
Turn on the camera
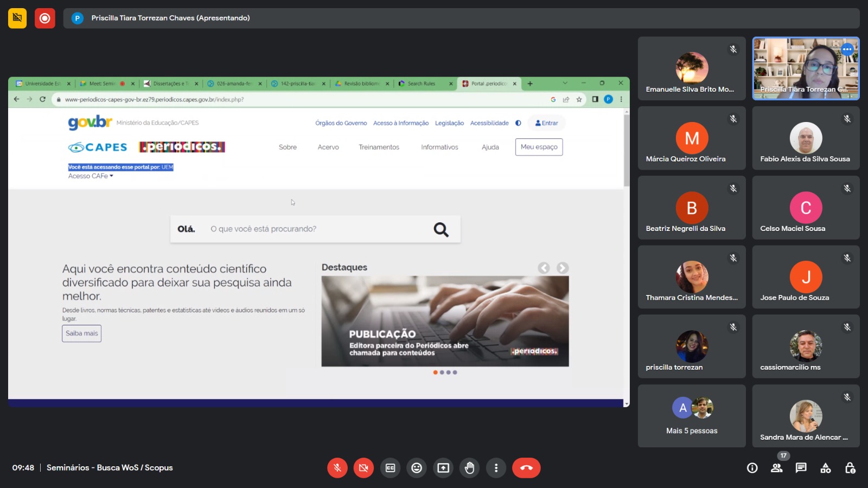pos(363,468)
